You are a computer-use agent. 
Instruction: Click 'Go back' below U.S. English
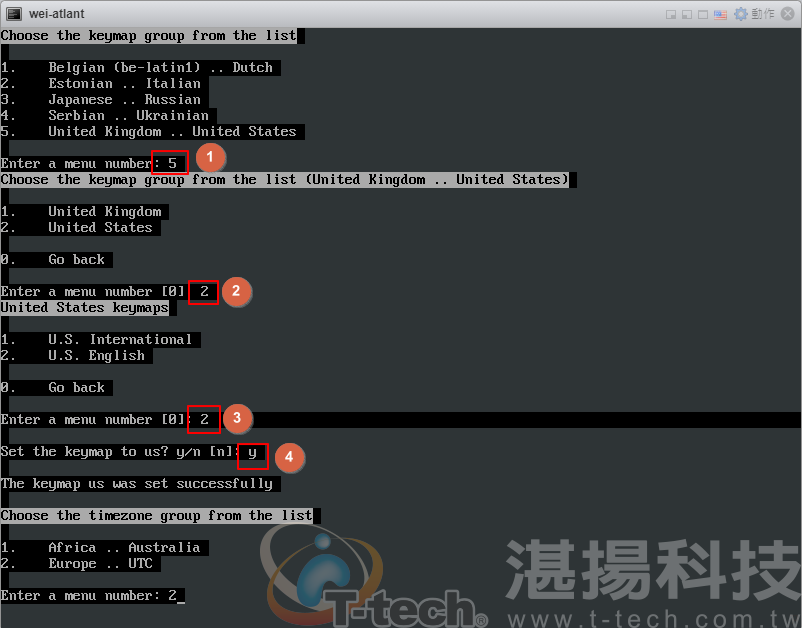56,388
